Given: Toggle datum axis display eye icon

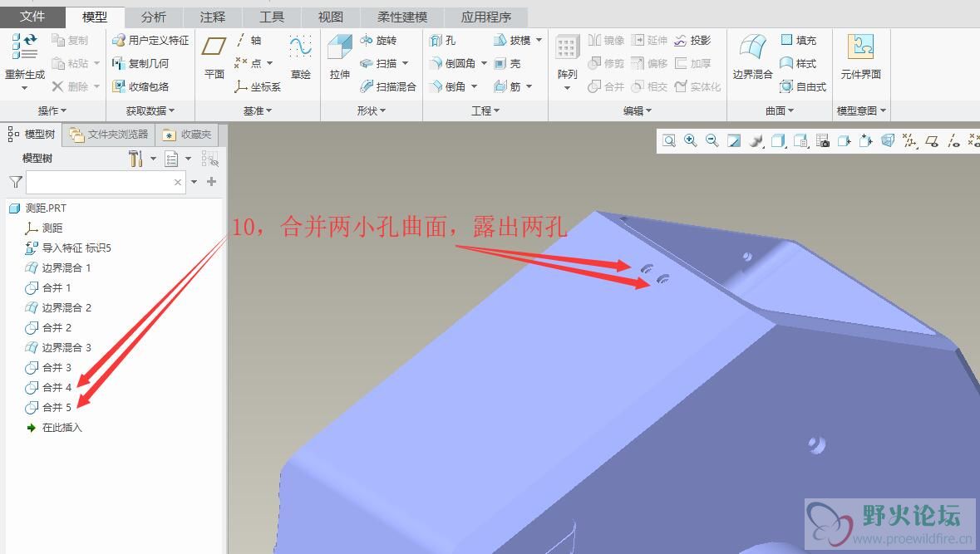Looking at the screenshot, I should point(953,141).
